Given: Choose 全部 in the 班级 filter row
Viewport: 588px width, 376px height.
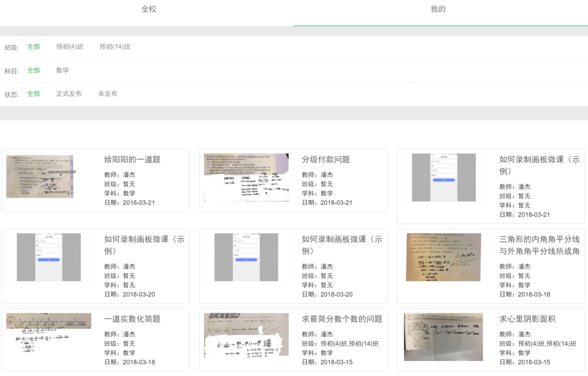Looking at the screenshot, I should (33, 47).
